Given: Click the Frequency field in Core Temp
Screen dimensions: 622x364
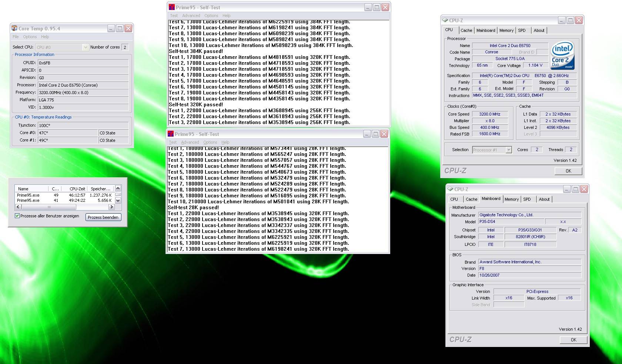Looking at the screenshot, I should (83, 93).
